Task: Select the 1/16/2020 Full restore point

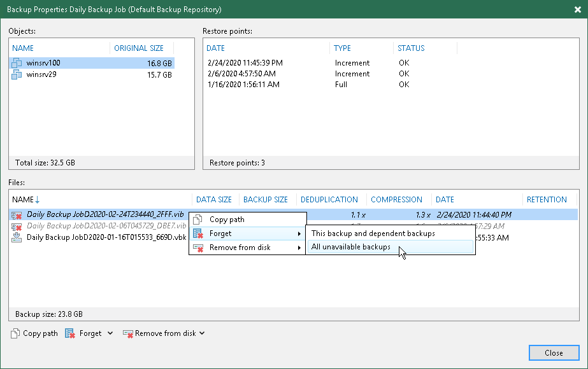Action: [x=243, y=85]
